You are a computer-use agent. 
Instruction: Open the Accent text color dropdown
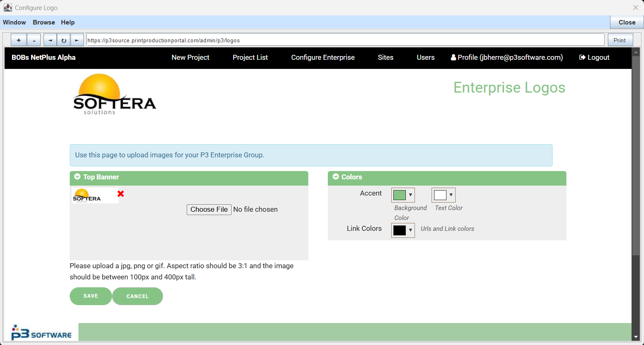(444, 195)
